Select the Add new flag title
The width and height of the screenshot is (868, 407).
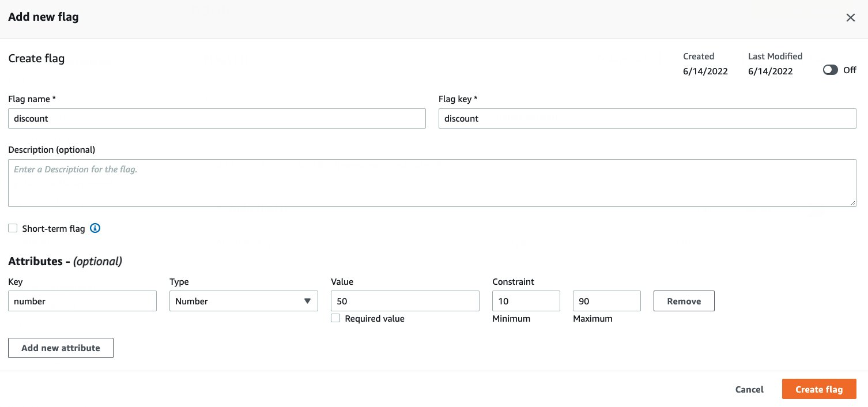[x=43, y=17]
